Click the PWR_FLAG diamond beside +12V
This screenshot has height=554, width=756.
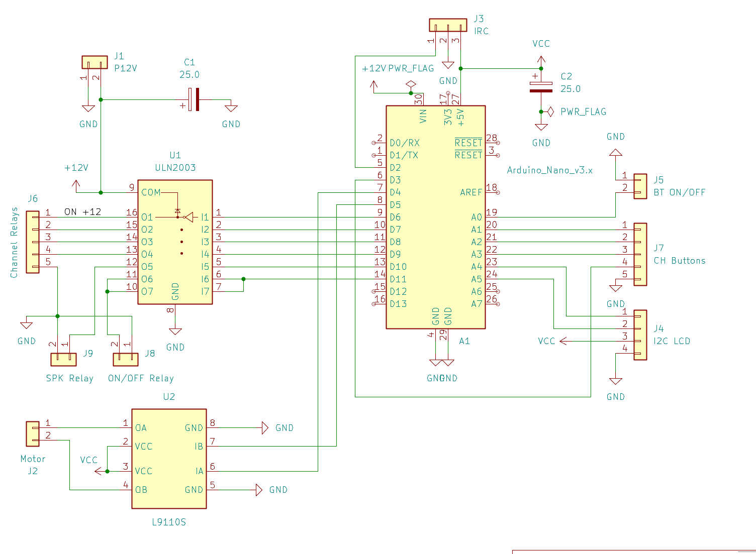[x=411, y=84]
